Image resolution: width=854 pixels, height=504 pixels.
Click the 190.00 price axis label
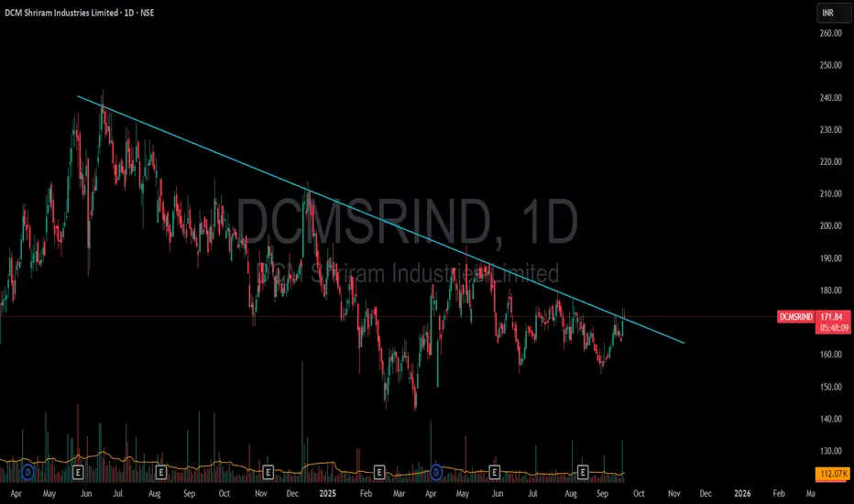pos(830,258)
